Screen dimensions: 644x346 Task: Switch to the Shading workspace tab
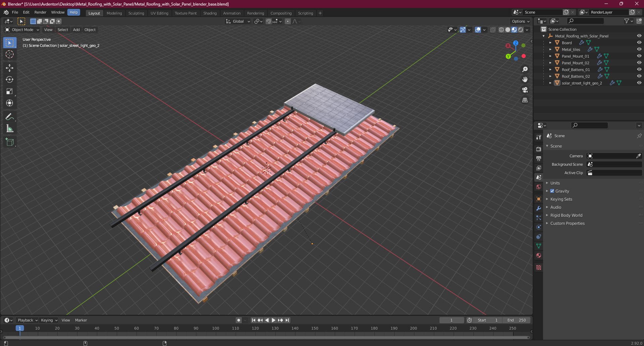click(x=210, y=13)
